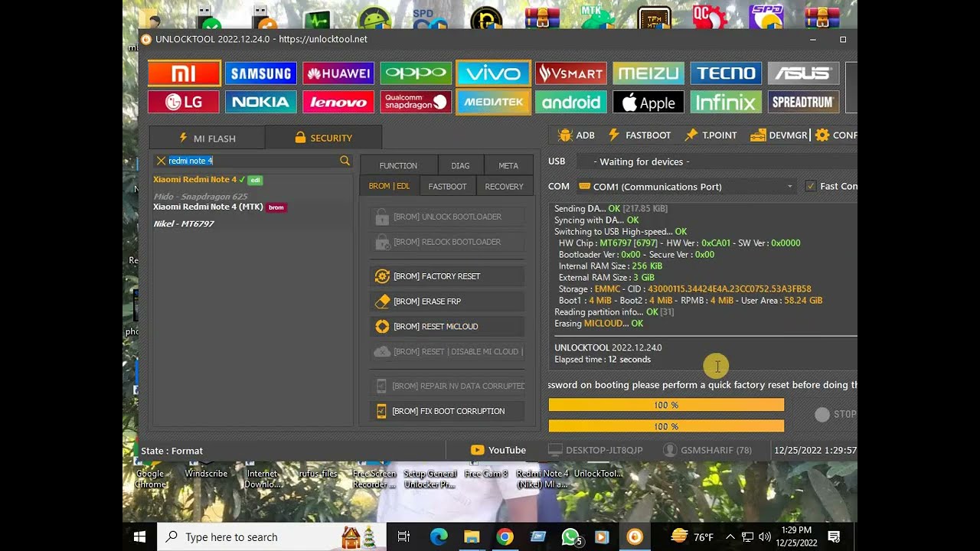Viewport: 980px width, 551px height.
Task: Open T.POINT test point viewer
Action: (x=710, y=135)
